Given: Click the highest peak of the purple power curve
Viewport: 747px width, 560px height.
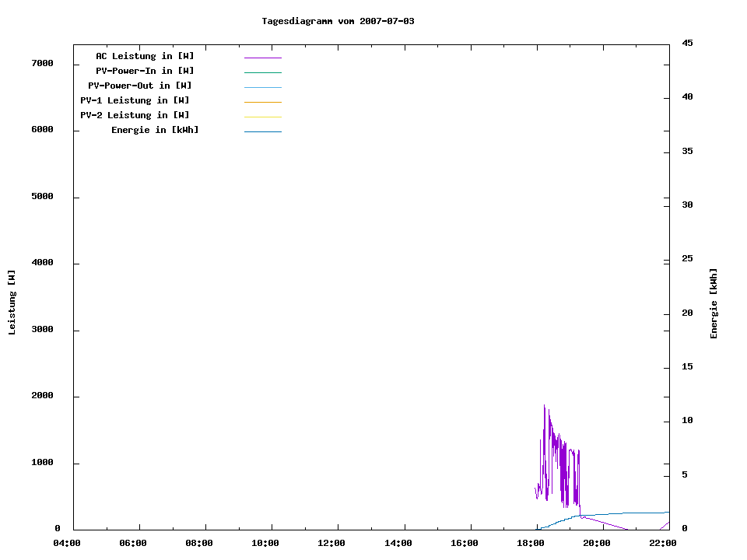Looking at the screenshot, I should (x=544, y=406).
